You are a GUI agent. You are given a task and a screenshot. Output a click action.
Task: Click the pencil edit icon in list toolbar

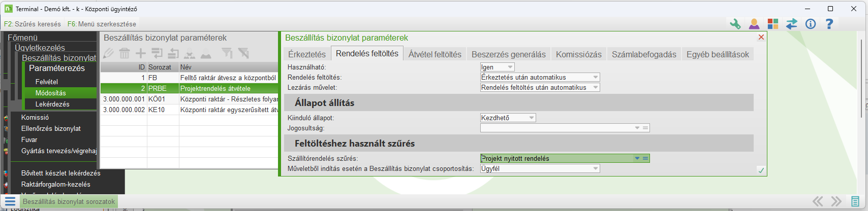(x=108, y=53)
